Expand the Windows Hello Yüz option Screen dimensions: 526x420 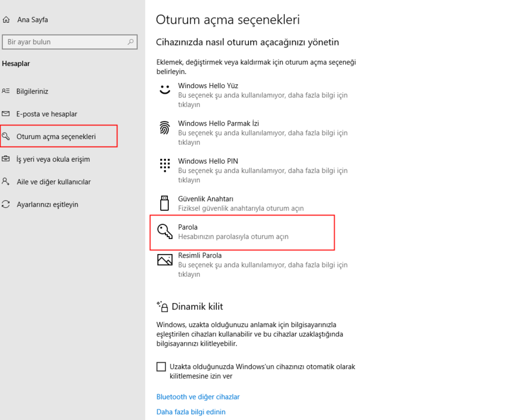point(208,86)
